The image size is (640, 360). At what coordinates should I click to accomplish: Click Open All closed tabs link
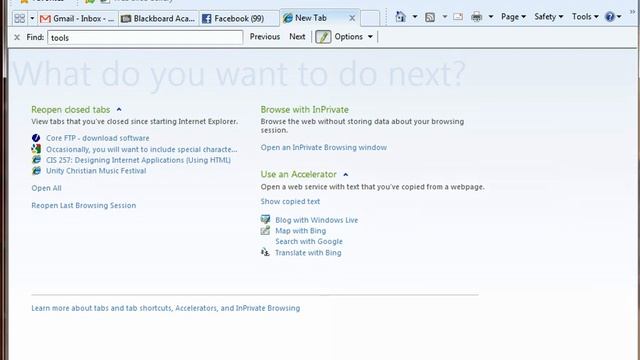[x=47, y=188]
